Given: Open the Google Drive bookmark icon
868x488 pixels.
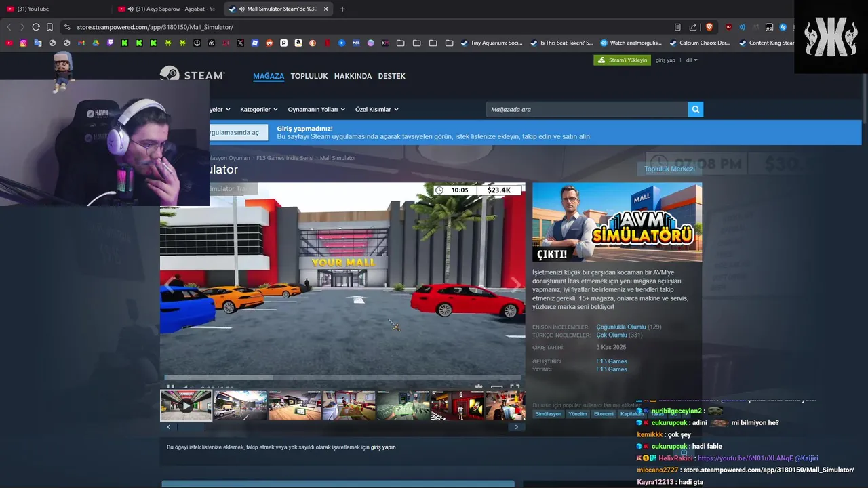Looking at the screenshot, I should (x=96, y=43).
